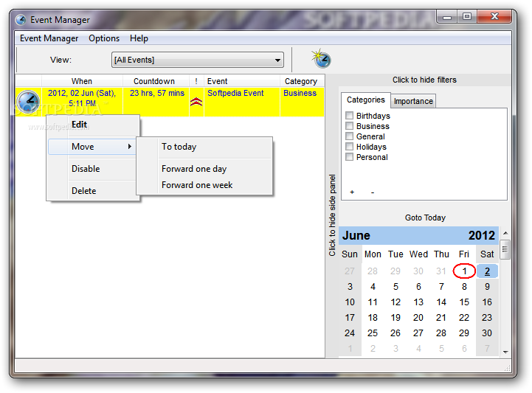Select June 20 in the calendar
The image size is (532, 393).
(418, 318)
